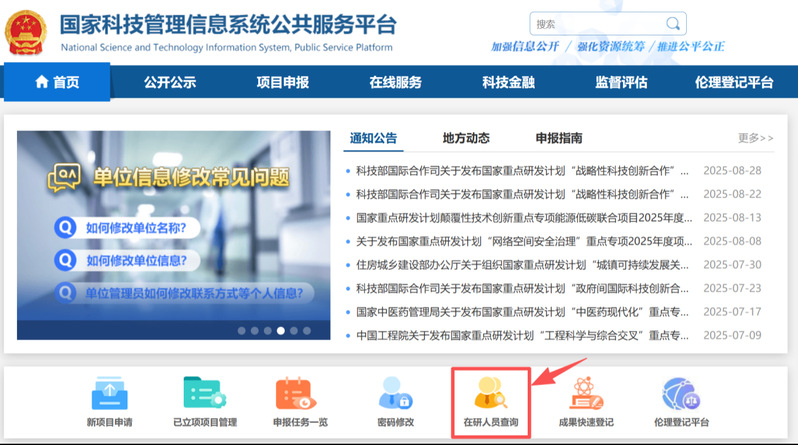The height and width of the screenshot is (445, 798).
Task: Select the 项目申报 navigation item
Action: [x=283, y=82]
